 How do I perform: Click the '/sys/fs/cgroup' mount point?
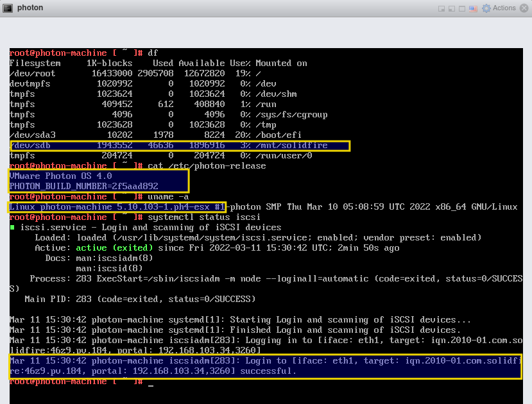coord(291,115)
